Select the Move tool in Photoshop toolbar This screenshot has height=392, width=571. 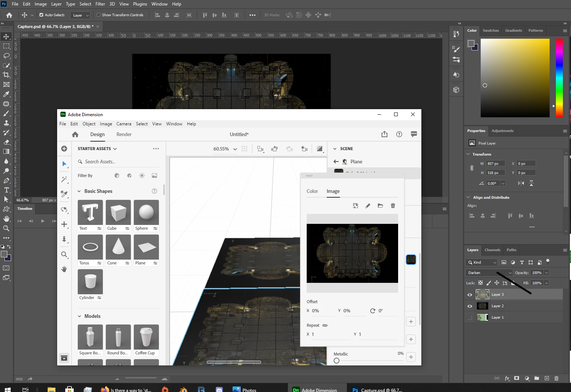coord(6,37)
